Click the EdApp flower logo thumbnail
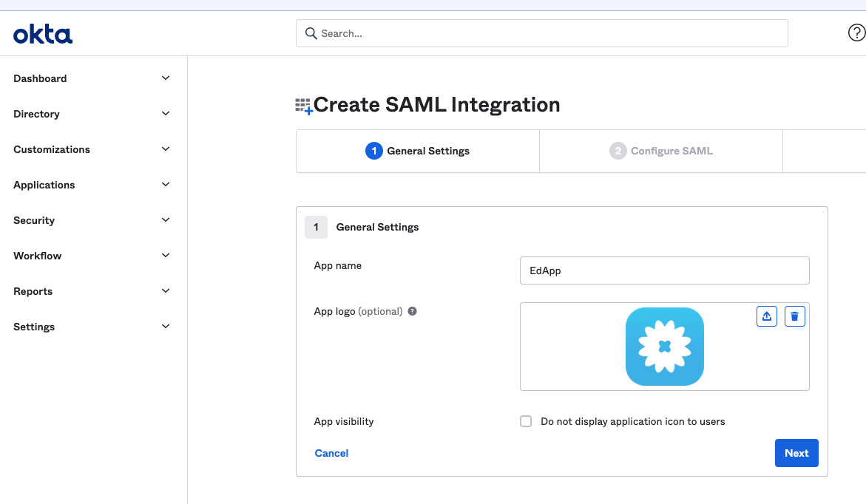This screenshot has height=504, width=866. [664, 347]
